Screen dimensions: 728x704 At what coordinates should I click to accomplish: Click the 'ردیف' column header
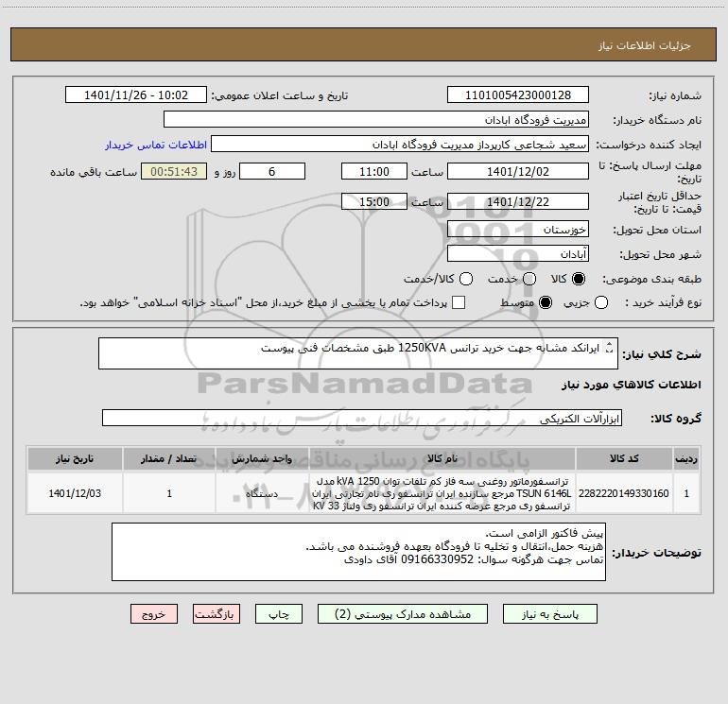(x=686, y=458)
